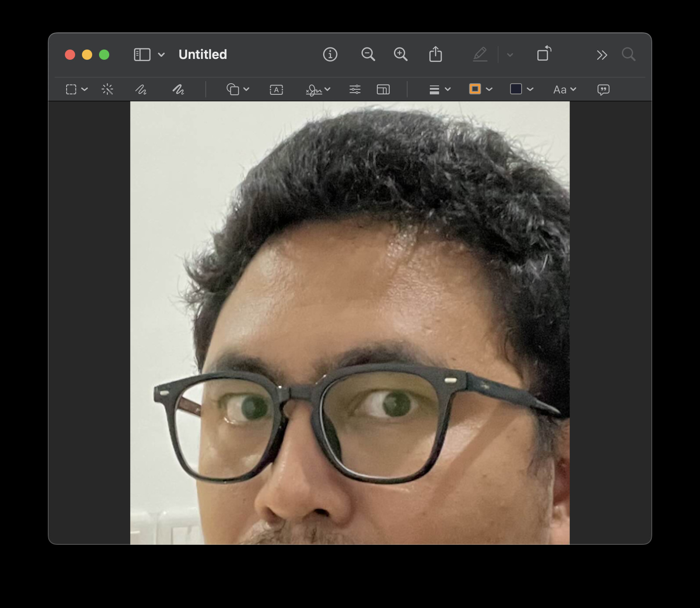Open the Share button
700x608 pixels.
(x=435, y=54)
